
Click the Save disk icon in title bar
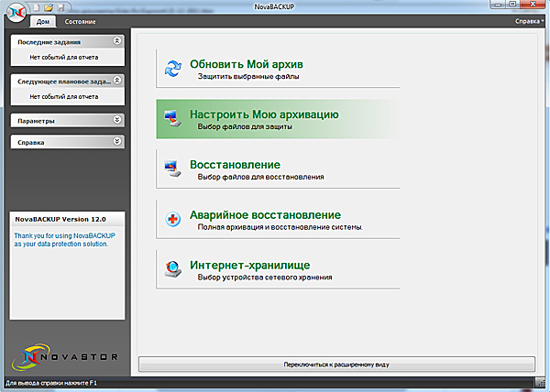coord(60,7)
